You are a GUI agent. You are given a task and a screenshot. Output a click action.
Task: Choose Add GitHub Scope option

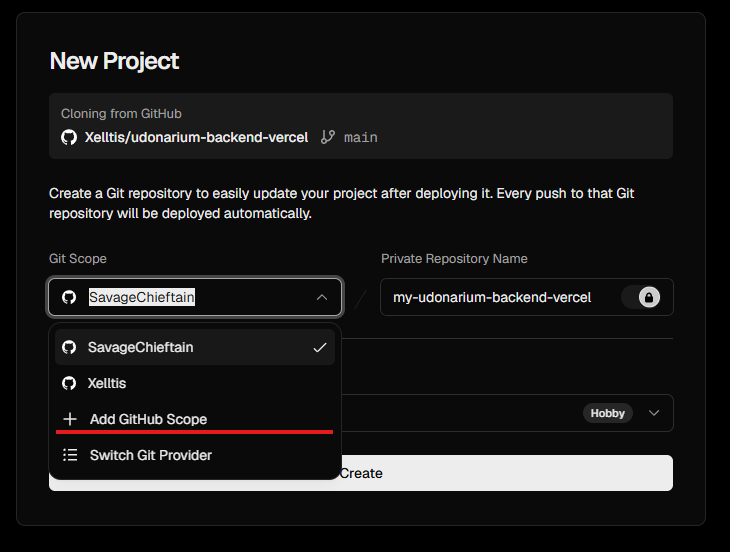[x=195, y=419]
